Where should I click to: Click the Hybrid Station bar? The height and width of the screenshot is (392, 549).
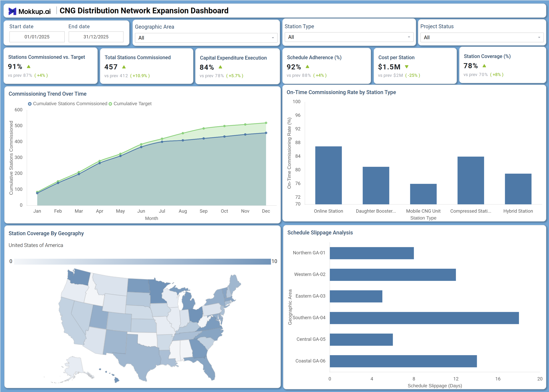[518, 189]
